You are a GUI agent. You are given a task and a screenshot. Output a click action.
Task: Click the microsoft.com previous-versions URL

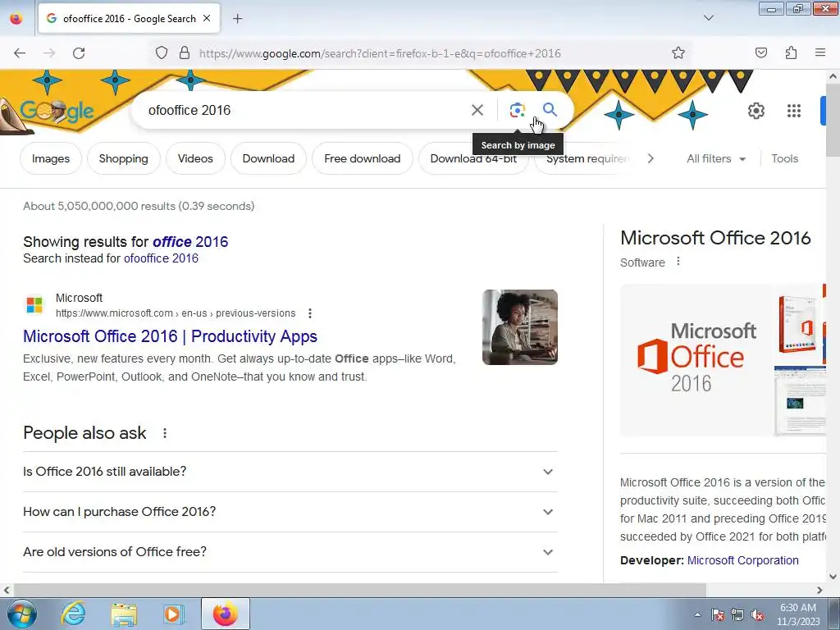176,313
